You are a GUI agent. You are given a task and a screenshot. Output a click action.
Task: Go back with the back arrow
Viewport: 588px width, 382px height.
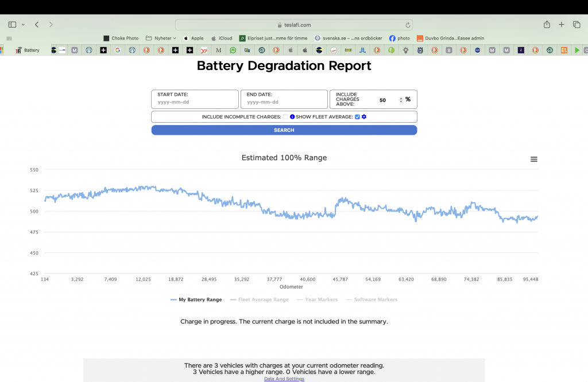[37, 25]
